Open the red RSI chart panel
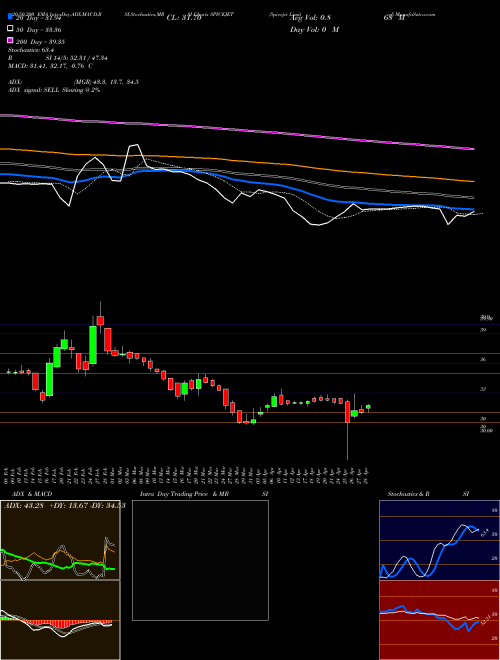Viewport: 500px width, 660px height. (x=439, y=620)
